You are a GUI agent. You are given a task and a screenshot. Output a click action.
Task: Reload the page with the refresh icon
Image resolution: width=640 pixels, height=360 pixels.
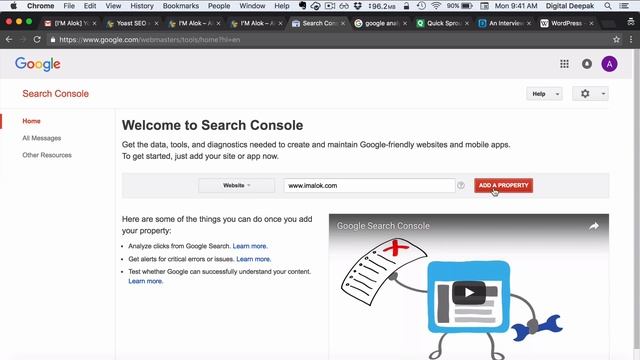coord(37,40)
